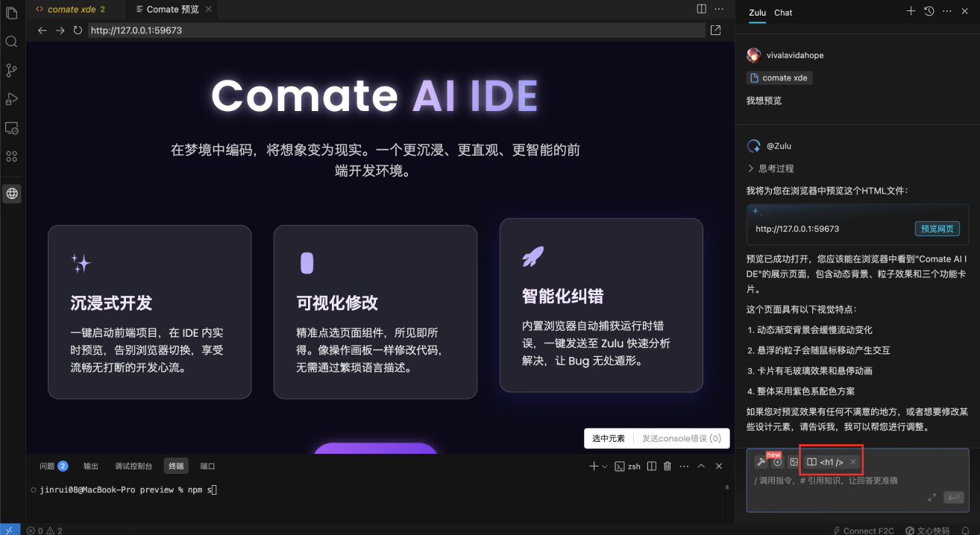Open the 端口 panel tab
The height and width of the screenshot is (535, 980).
click(207, 466)
